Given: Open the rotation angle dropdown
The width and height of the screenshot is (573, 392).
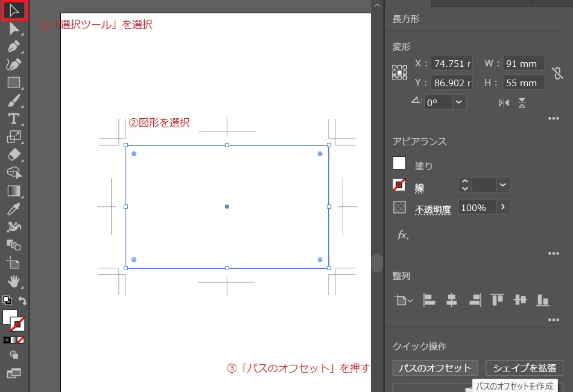Looking at the screenshot, I should (x=460, y=102).
